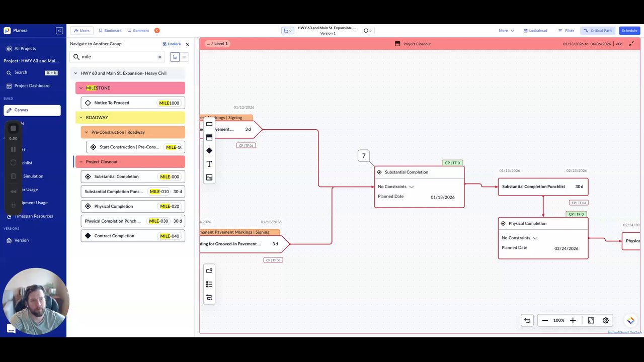This screenshot has height=362, width=644.
Task: Click the orange K user avatar
Action: pyautogui.click(x=157, y=31)
